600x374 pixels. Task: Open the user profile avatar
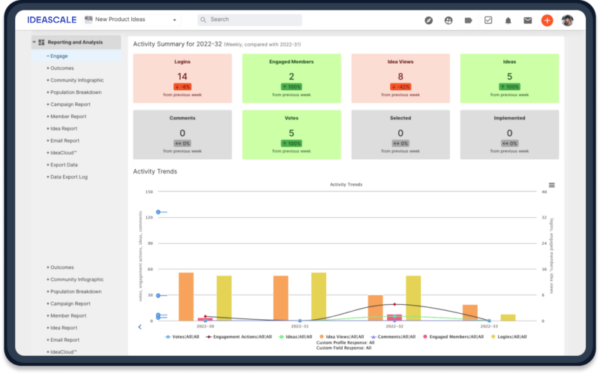[x=567, y=20]
